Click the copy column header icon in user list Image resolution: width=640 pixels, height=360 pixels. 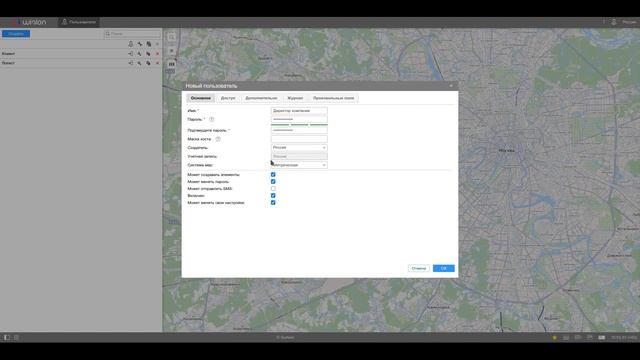(149, 44)
